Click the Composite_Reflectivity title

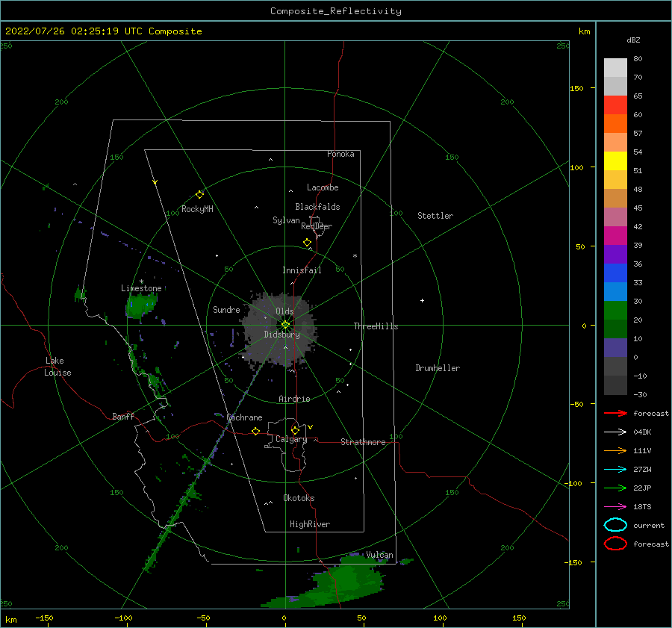pos(335,11)
